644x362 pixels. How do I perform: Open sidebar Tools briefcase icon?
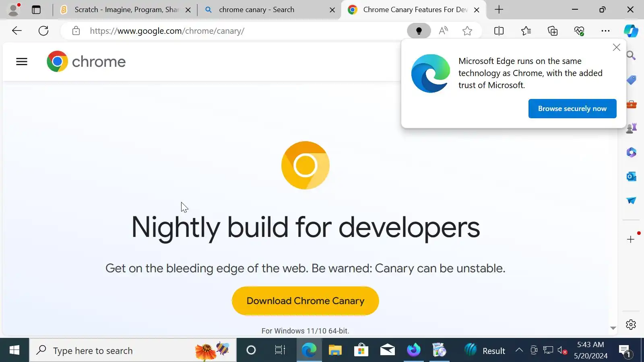coord(631,104)
